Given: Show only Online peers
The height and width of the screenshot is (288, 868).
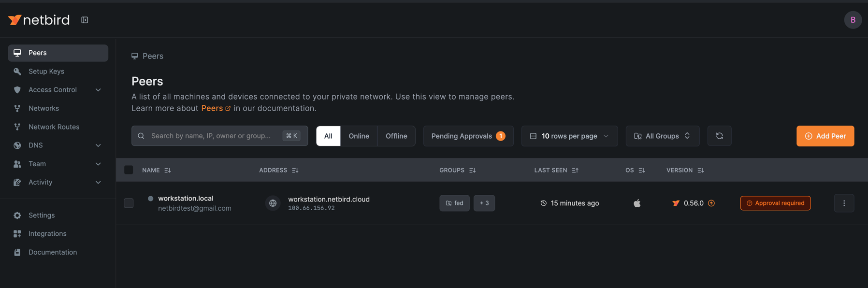Looking at the screenshot, I should pyautogui.click(x=359, y=136).
